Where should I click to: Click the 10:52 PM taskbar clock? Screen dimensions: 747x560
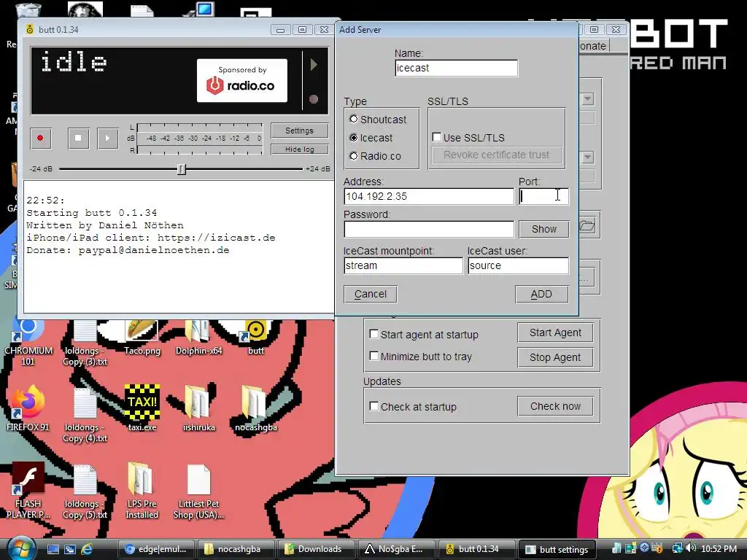pos(719,548)
